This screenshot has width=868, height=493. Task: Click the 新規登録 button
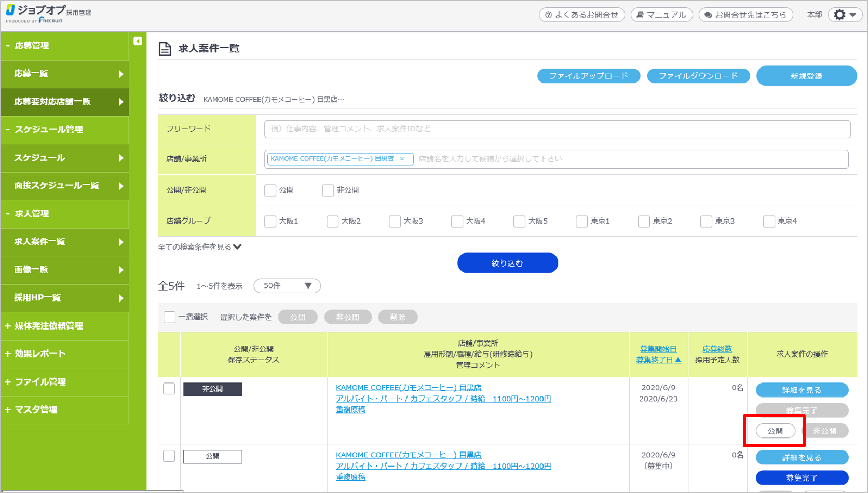coord(806,76)
